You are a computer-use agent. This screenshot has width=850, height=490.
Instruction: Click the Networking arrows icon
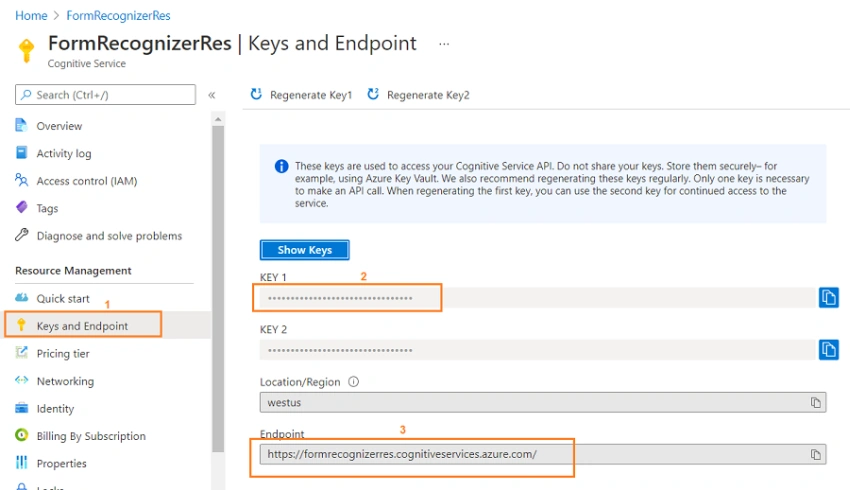pyautogui.click(x=21, y=380)
